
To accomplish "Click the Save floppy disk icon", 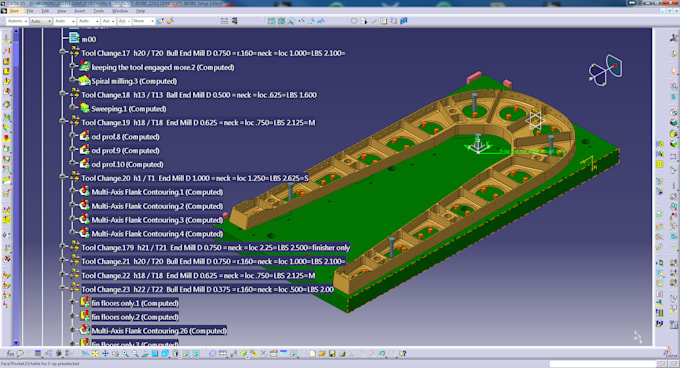I will click(x=332, y=354).
